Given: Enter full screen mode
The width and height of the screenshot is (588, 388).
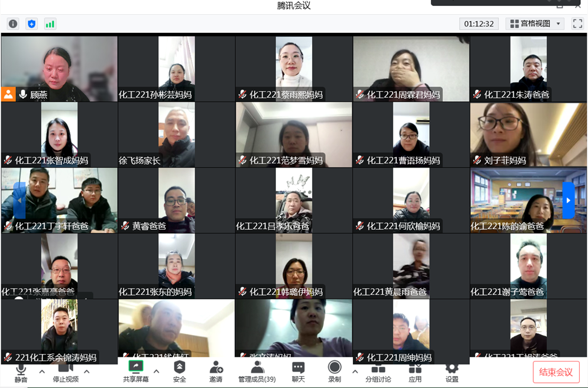Looking at the screenshot, I should click(x=577, y=24).
